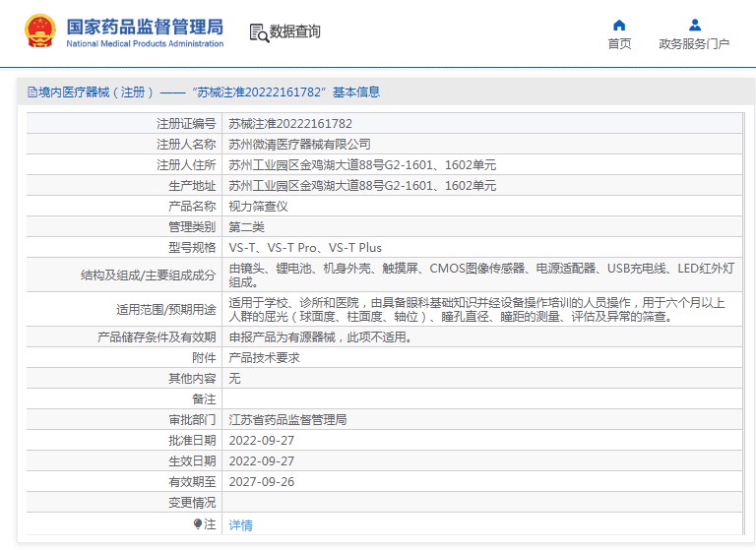Select product name 视力筛查仪
This screenshot has width=756, height=550.
click(x=258, y=207)
